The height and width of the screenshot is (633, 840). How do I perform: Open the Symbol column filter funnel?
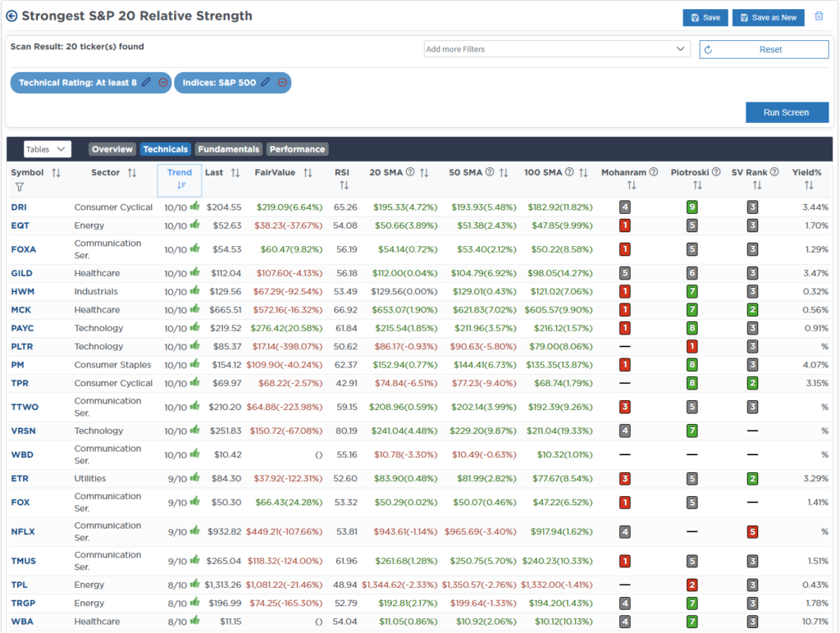click(20, 187)
